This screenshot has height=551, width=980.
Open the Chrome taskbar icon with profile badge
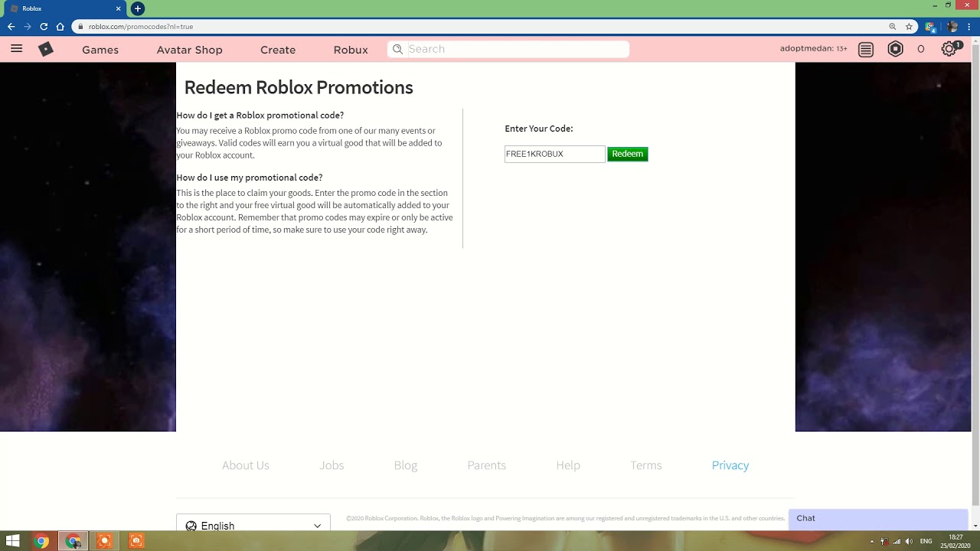(73, 541)
